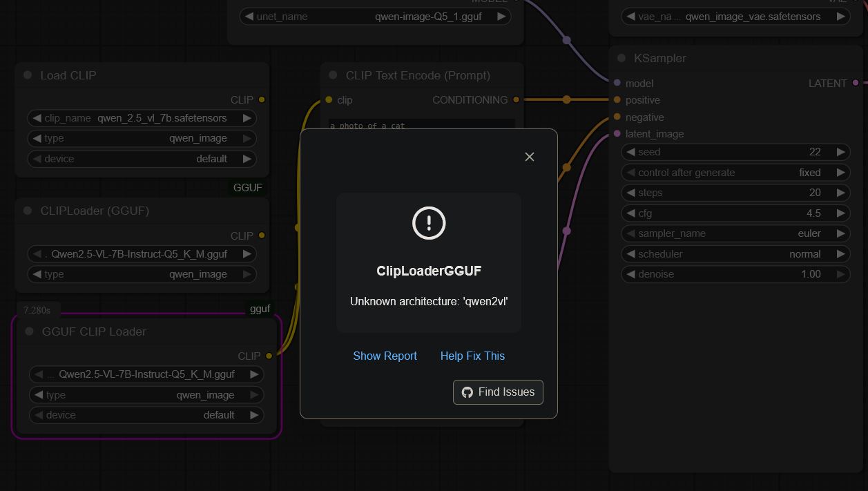Click KSampler LATENT output socket

[x=856, y=83]
